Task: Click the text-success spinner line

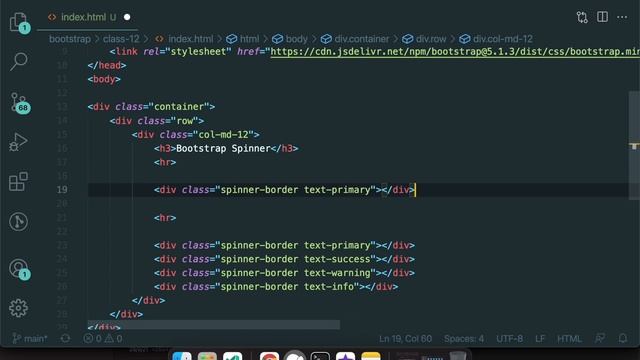Action: [284, 259]
